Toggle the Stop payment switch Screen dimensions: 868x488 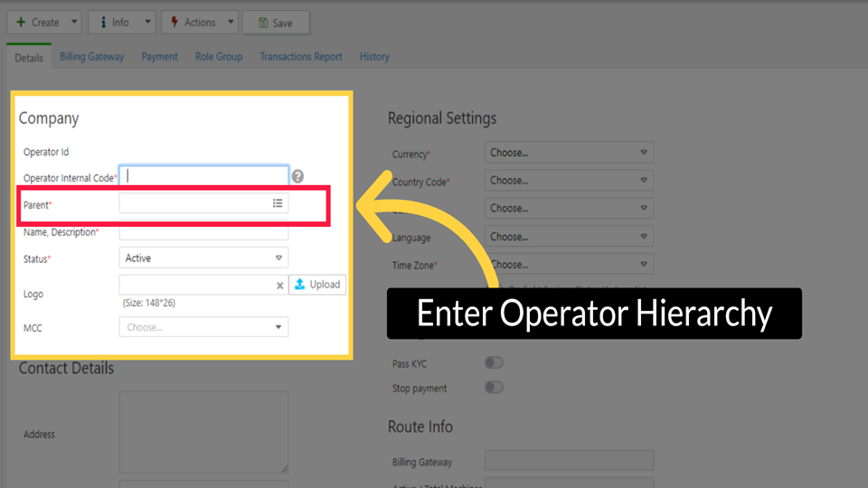click(x=494, y=388)
